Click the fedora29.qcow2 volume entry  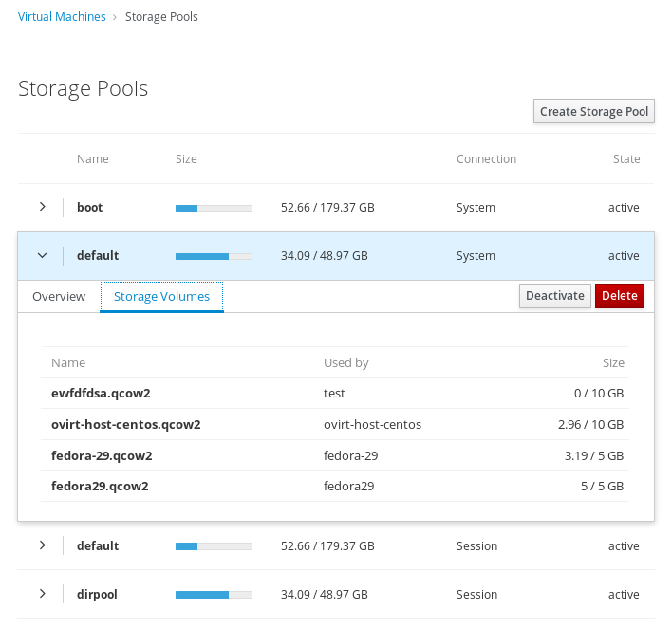click(x=100, y=487)
